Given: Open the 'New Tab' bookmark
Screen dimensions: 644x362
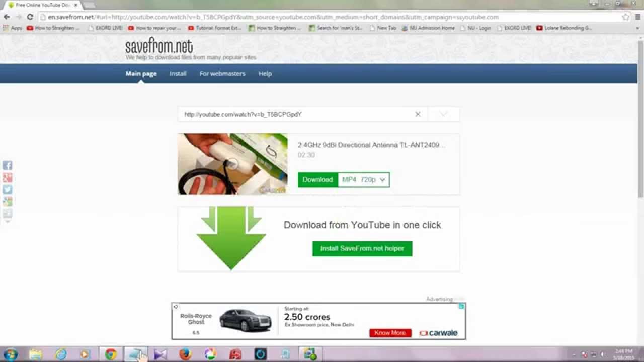Looking at the screenshot, I should (x=383, y=28).
